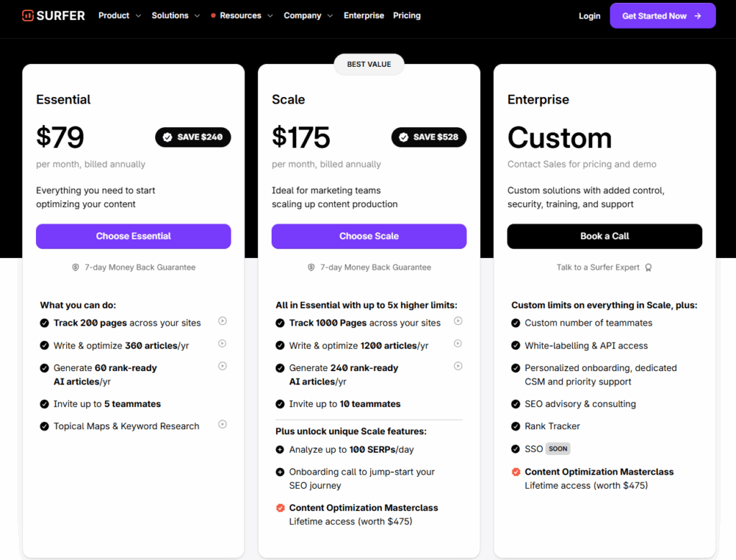Click the Talk to a Surfer Expert badge icon
Viewport: 736px width, 560px height.
(x=648, y=267)
